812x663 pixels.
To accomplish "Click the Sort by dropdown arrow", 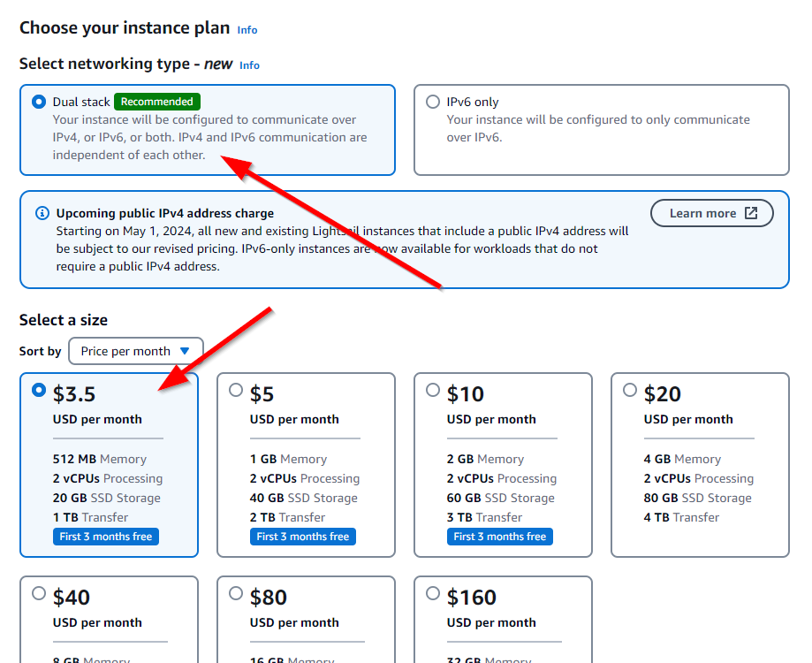I will coord(185,351).
